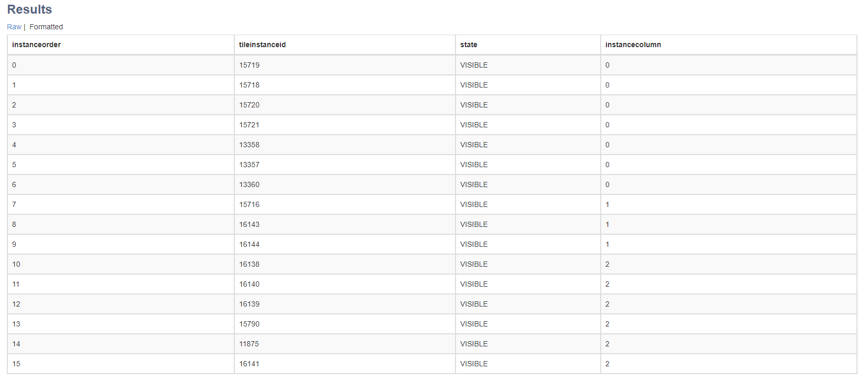Select the cell containing 16143
The height and width of the screenshot is (382, 868).
pyautogui.click(x=249, y=224)
